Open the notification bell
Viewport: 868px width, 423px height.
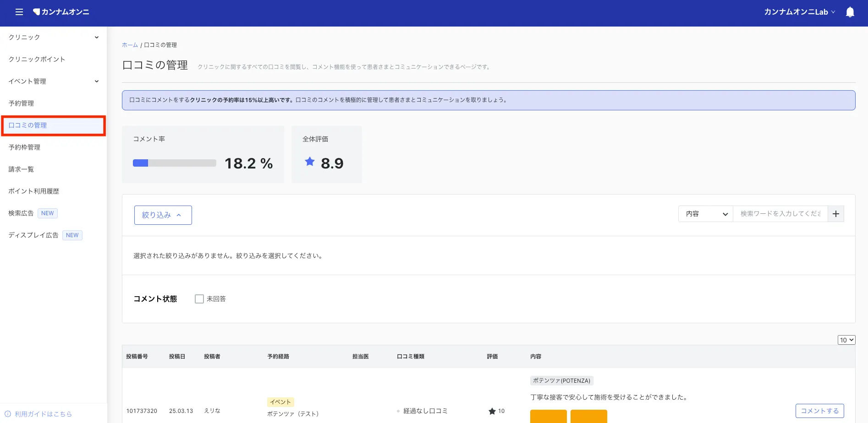click(x=850, y=12)
